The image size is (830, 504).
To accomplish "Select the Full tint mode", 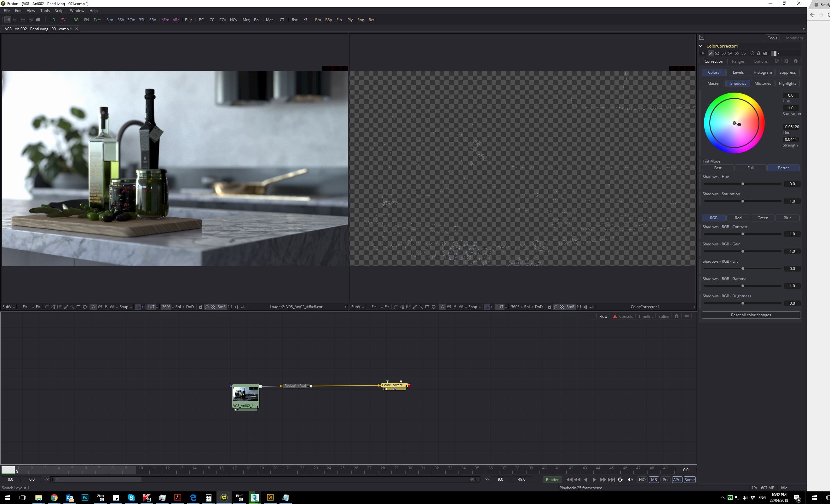I will [750, 168].
